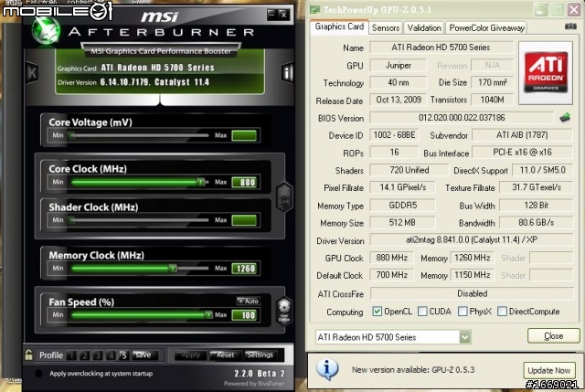Toggle the DirectCompute checkbox
The width and height of the screenshot is (585, 392).
502,311
